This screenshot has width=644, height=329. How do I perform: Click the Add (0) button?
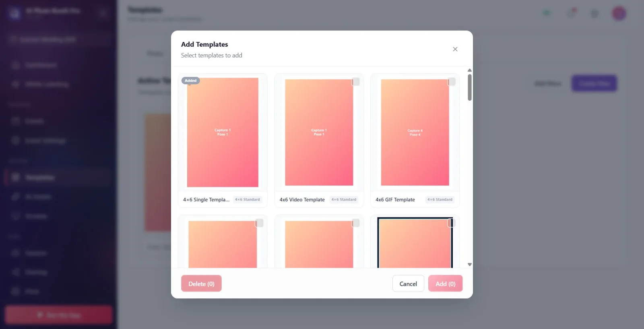(x=445, y=283)
